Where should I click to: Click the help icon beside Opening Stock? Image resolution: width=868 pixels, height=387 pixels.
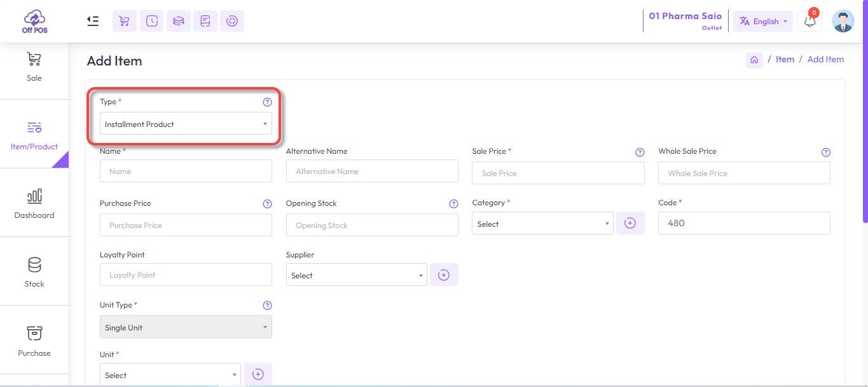453,204
